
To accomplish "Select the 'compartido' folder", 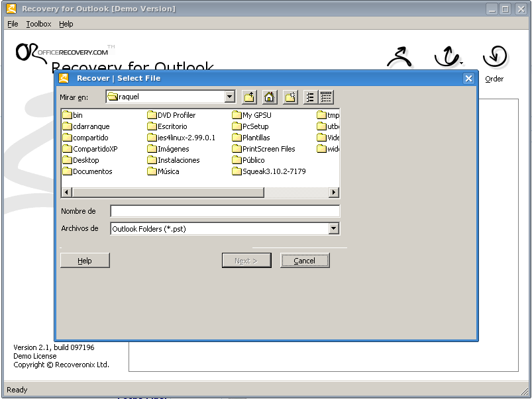I will click(85, 137).
